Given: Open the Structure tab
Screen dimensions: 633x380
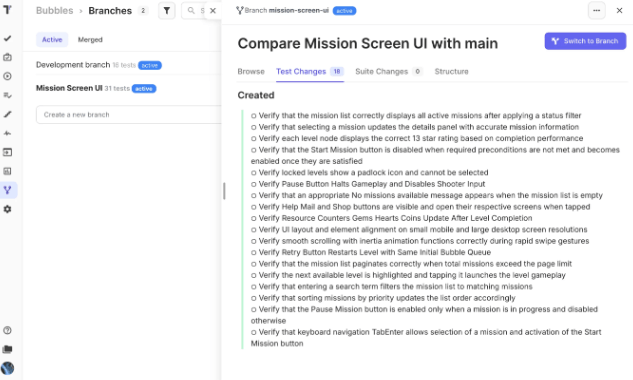Looking at the screenshot, I should pyautogui.click(x=451, y=71).
